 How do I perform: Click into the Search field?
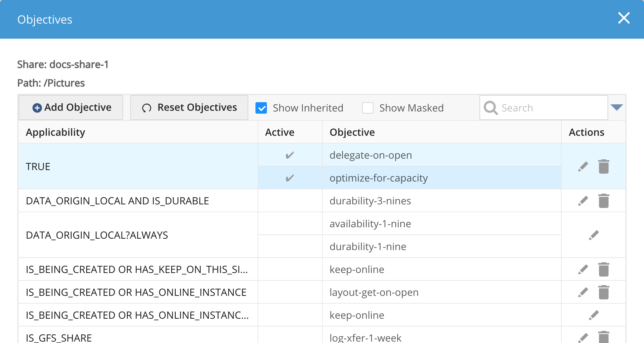click(x=544, y=108)
